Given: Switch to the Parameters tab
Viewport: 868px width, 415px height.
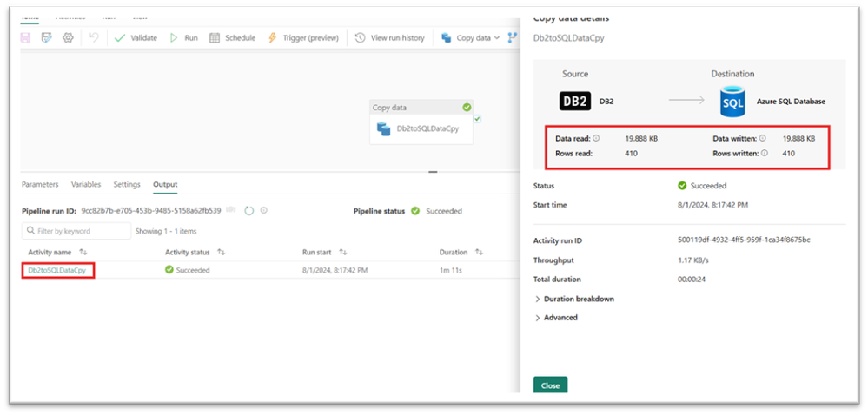Looking at the screenshot, I should [x=40, y=184].
